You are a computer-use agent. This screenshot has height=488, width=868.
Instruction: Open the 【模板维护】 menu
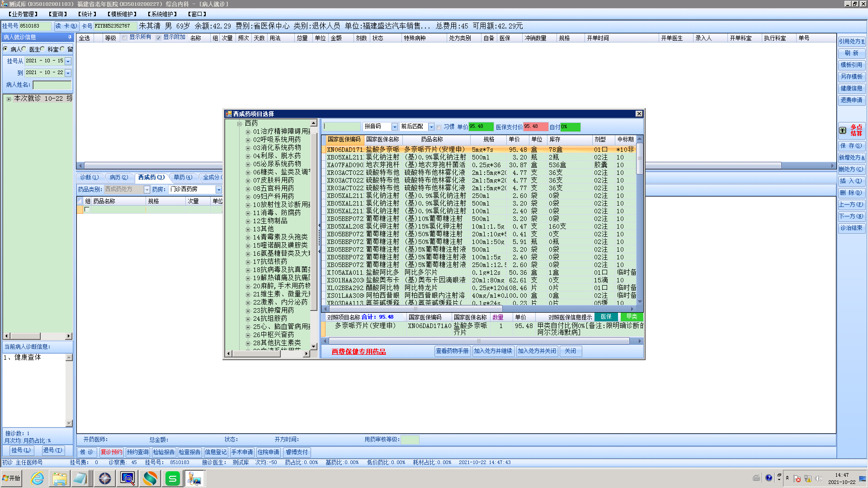click(122, 14)
